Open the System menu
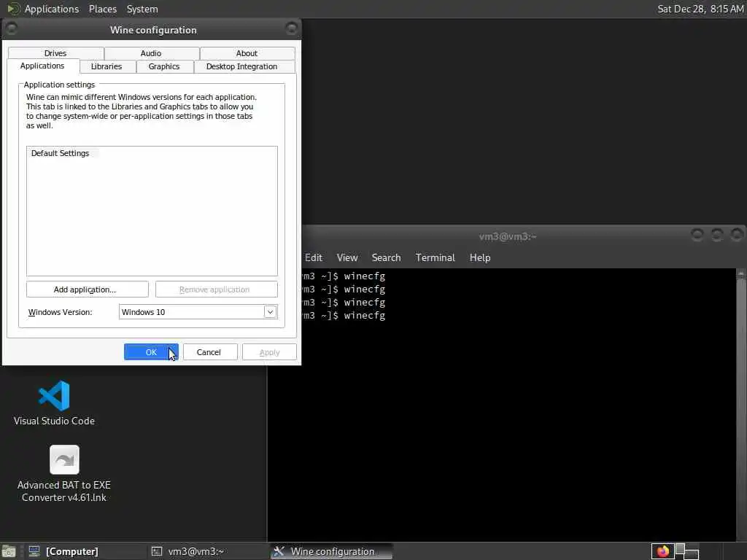 [142, 9]
